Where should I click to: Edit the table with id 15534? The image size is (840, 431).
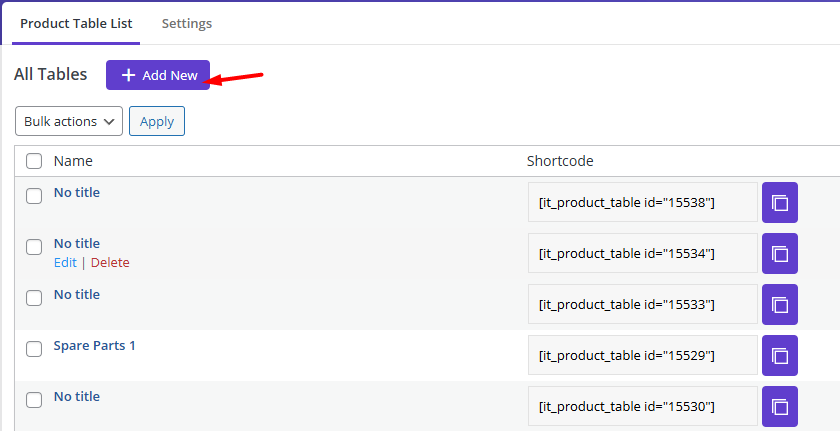pos(65,262)
